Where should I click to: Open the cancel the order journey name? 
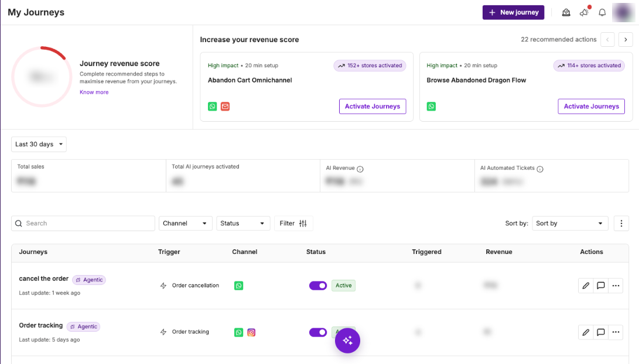pyautogui.click(x=43, y=279)
